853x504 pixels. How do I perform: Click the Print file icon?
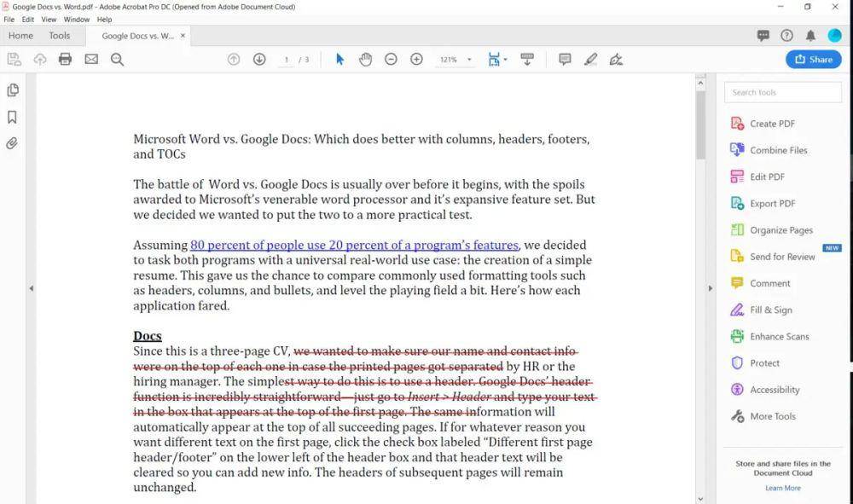pyautogui.click(x=66, y=59)
